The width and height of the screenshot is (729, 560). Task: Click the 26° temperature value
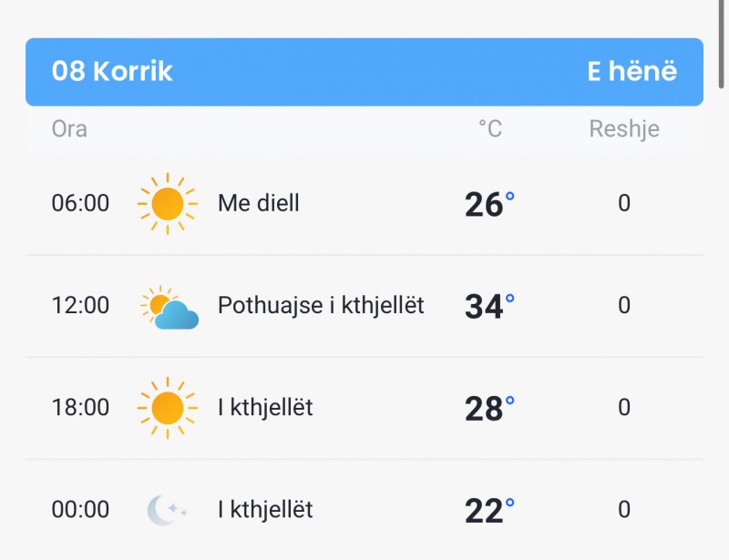pyautogui.click(x=489, y=205)
